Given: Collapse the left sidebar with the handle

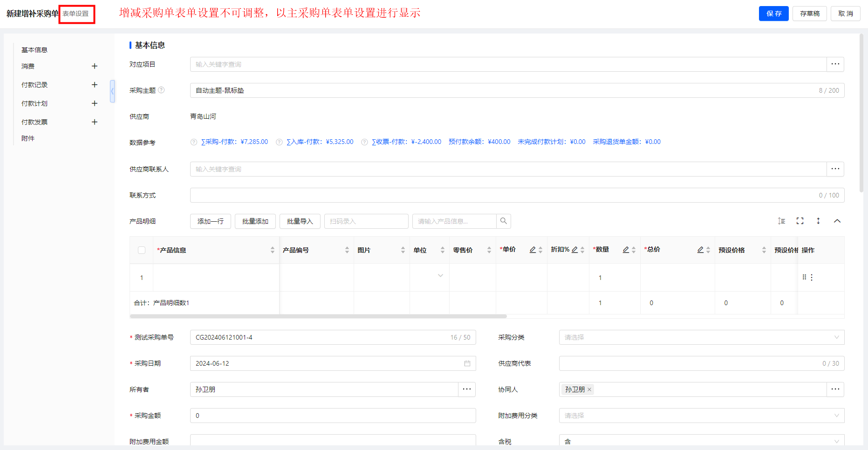Looking at the screenshot, I should [112, 91].
